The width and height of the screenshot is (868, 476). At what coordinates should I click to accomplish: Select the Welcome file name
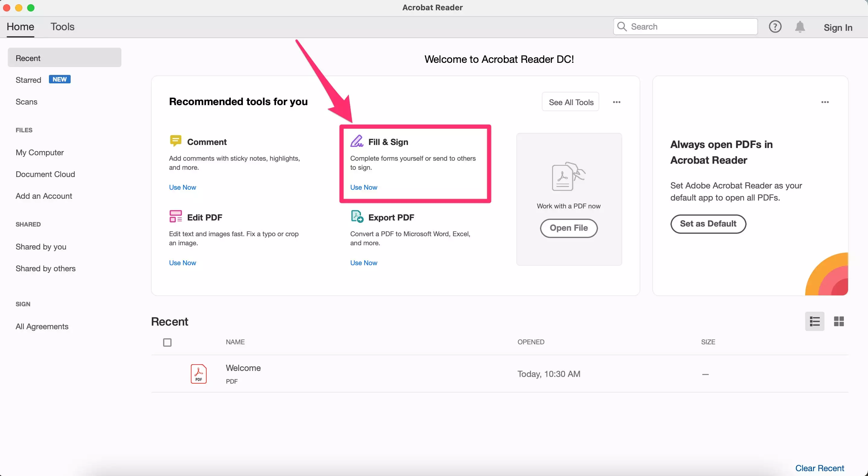243,368
